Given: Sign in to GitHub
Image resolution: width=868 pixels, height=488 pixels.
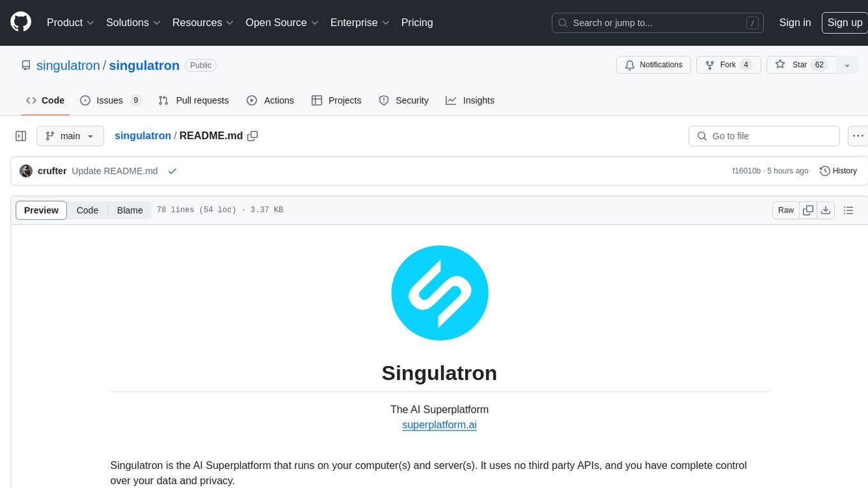Looking at the screenshot, I should click(795, 22).
